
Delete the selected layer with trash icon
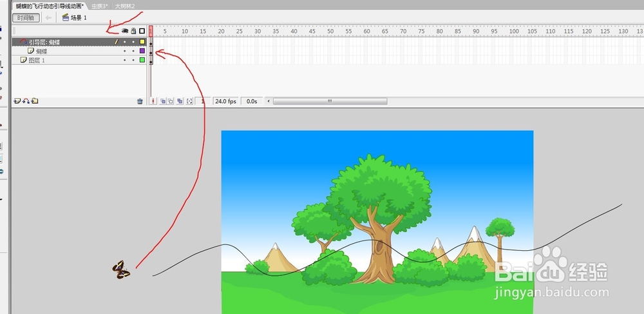140,101
